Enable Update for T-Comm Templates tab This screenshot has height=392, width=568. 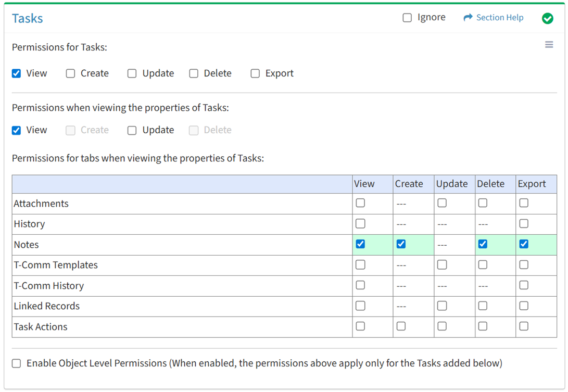click(x=442, y=265)
